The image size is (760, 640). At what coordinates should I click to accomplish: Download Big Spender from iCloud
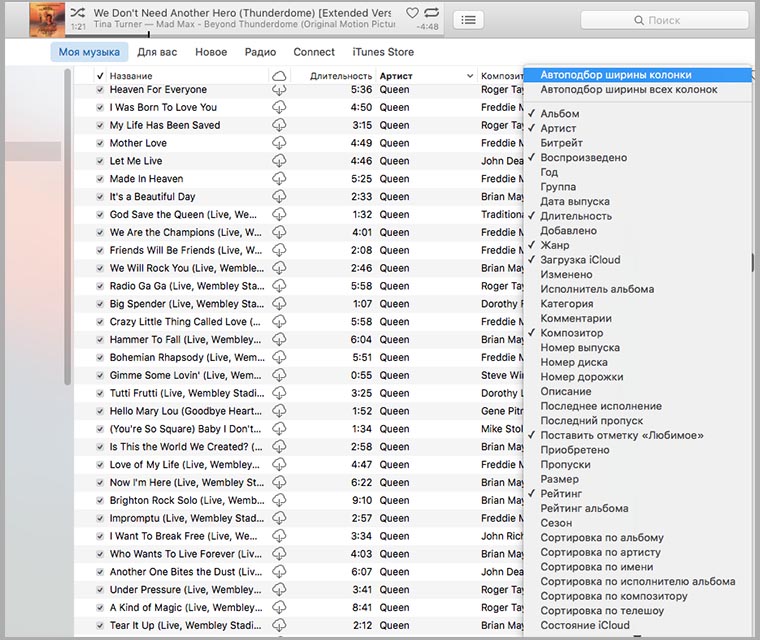click(x=279, y=304)
